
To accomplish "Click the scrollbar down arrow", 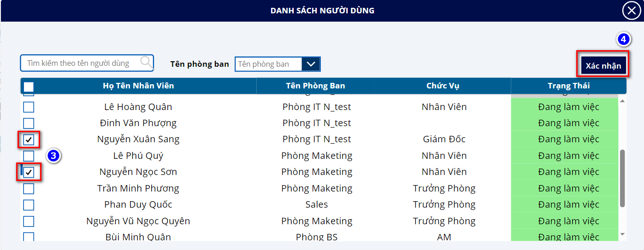I will [x=622, y=234].
